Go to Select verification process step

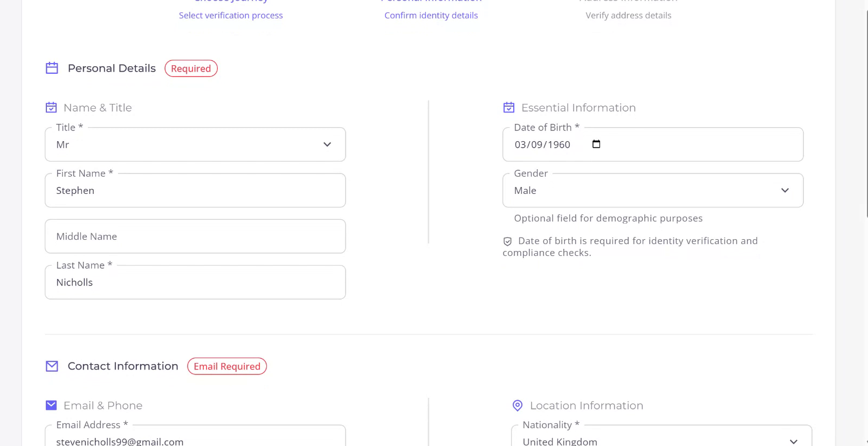tap(231, 15)
